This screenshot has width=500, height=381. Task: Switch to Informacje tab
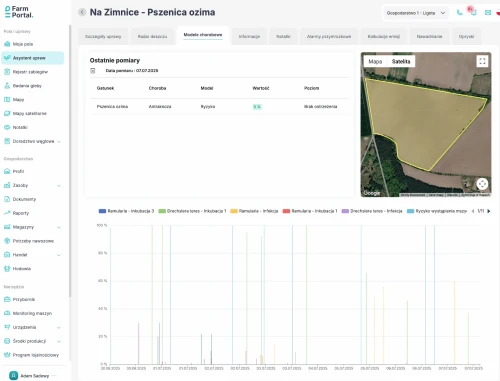249,36
